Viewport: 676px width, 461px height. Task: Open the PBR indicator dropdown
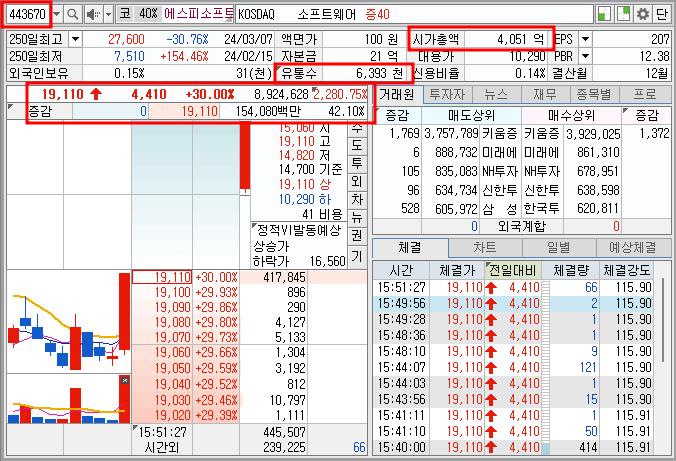click(585, 56)
